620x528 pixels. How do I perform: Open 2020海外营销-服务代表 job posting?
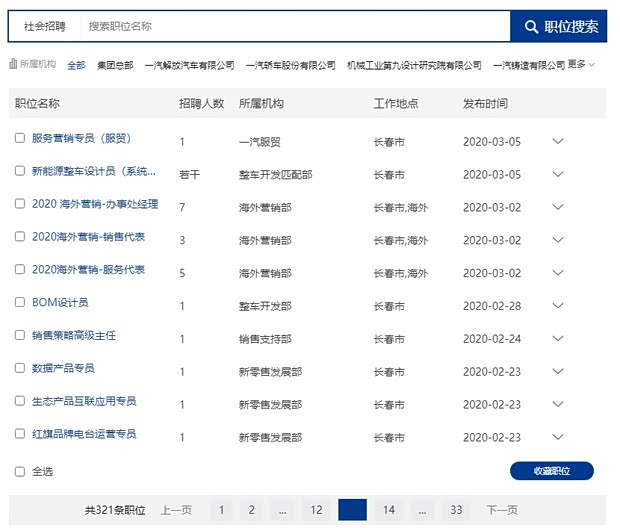click(88, 269)
